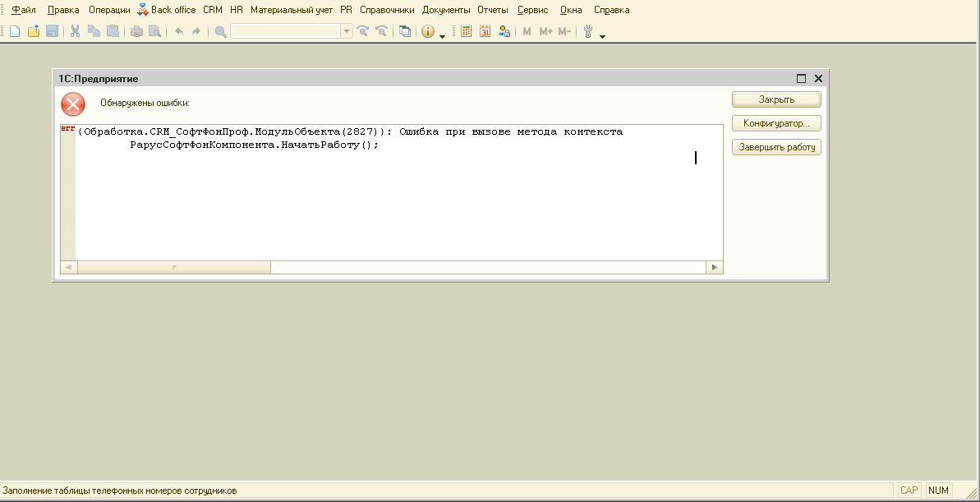
Task: Open the Окна menu
Action: [x=571, y=10]
